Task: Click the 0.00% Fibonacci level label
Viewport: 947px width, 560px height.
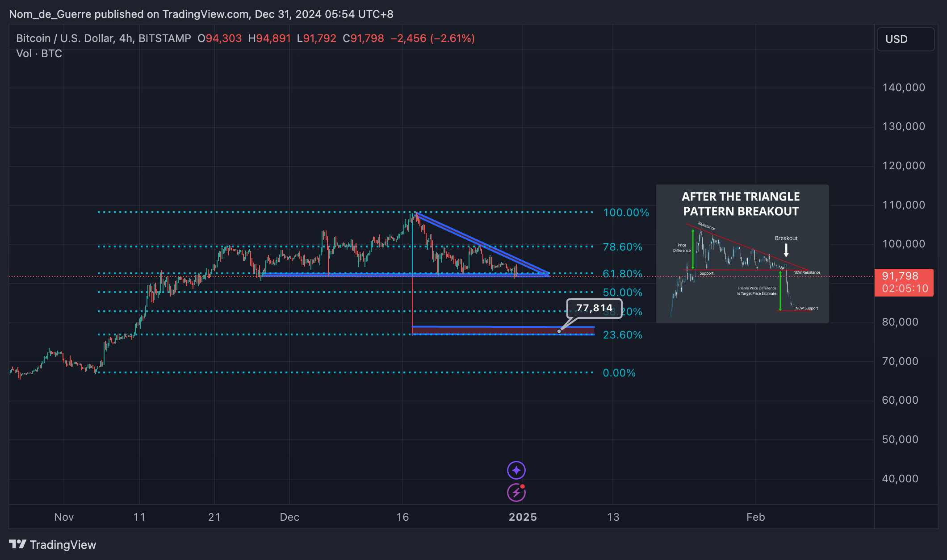Action: [619, 373]
